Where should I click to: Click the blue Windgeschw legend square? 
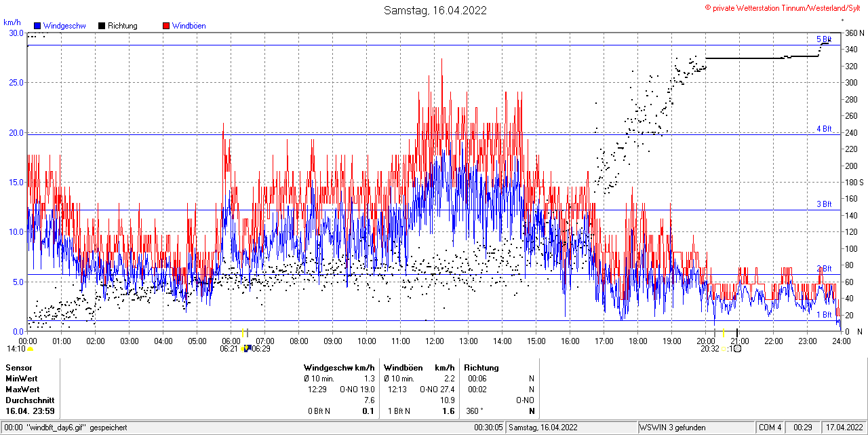pos(37,26)
